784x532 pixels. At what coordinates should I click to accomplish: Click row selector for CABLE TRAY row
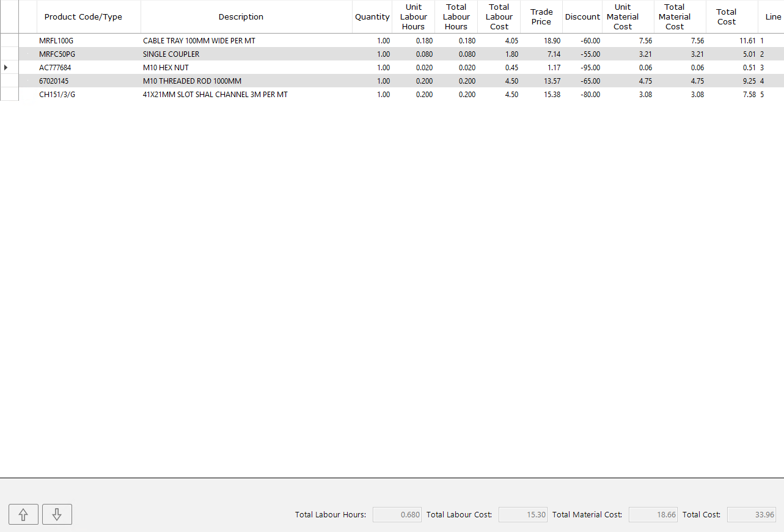(x=9, y=41)
